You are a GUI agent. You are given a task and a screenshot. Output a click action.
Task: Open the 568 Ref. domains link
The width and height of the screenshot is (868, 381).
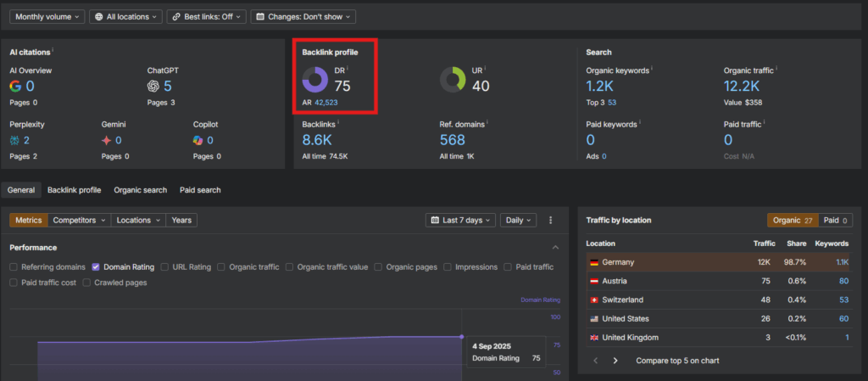click(453, 139)
